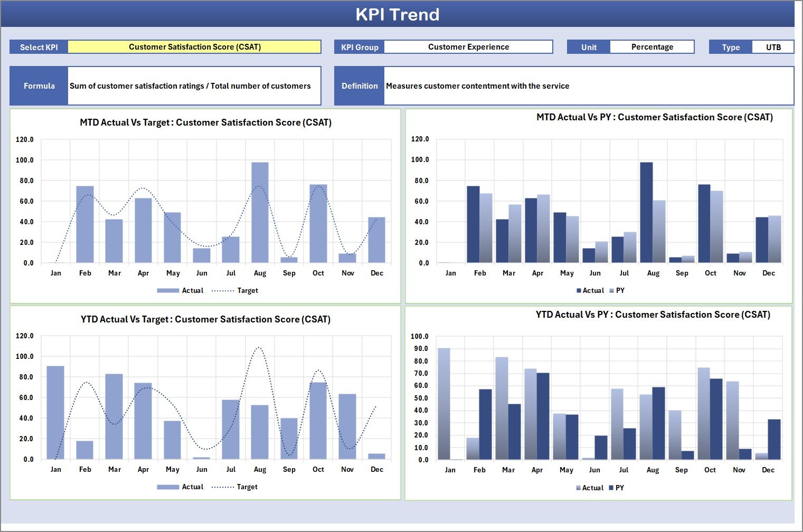
Task: Click the KPI Group blue label
Action: click(360, 46)
